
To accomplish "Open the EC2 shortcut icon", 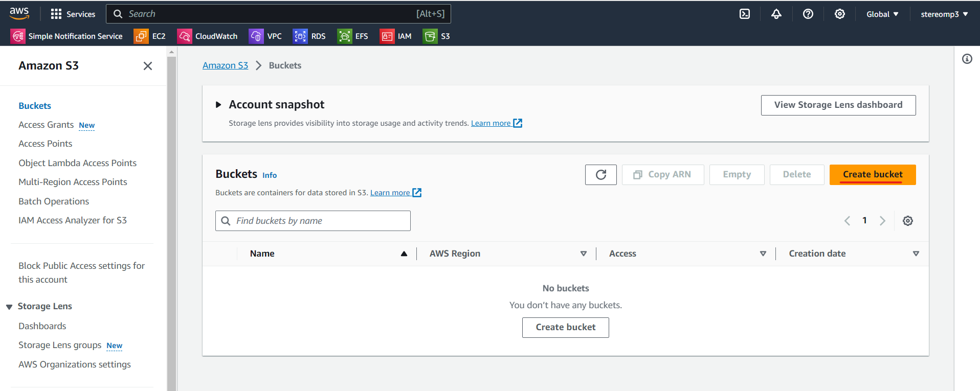I will (141, 36).
